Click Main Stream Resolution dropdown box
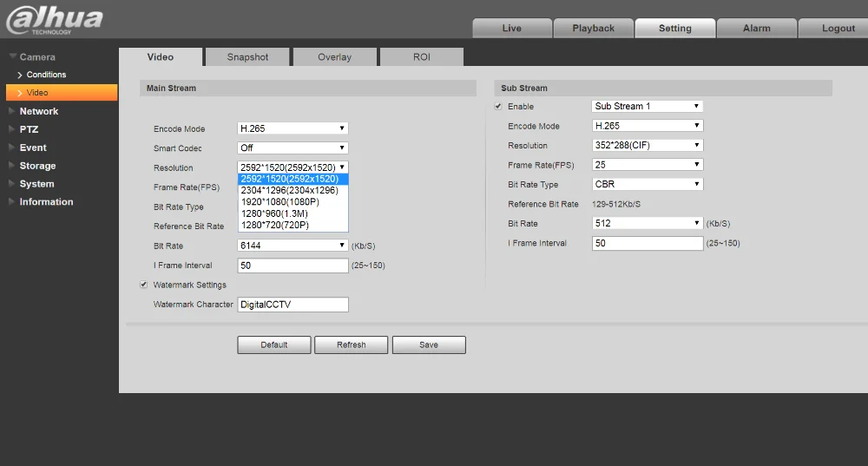The height and width of the screenshot is (466, 868). pos(293,167)
